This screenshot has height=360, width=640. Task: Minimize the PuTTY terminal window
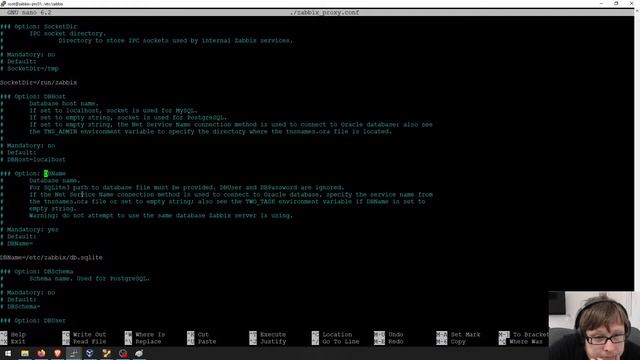[x=601, y=3]
